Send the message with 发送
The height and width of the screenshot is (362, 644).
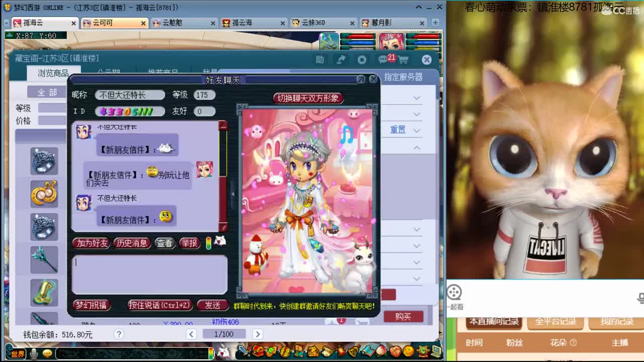212,305
